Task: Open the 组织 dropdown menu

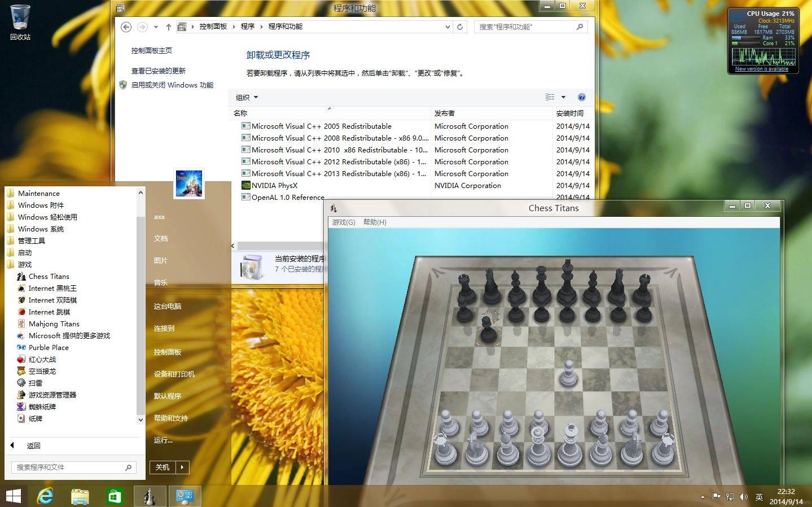Action: 247,97
